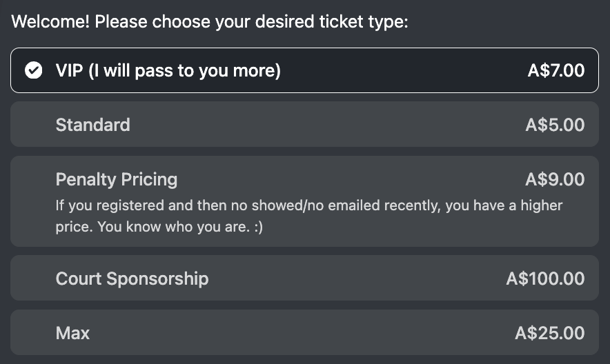
Task: Click the empty radio area left of Court Sponsorship
Action: tap(33, 279)
